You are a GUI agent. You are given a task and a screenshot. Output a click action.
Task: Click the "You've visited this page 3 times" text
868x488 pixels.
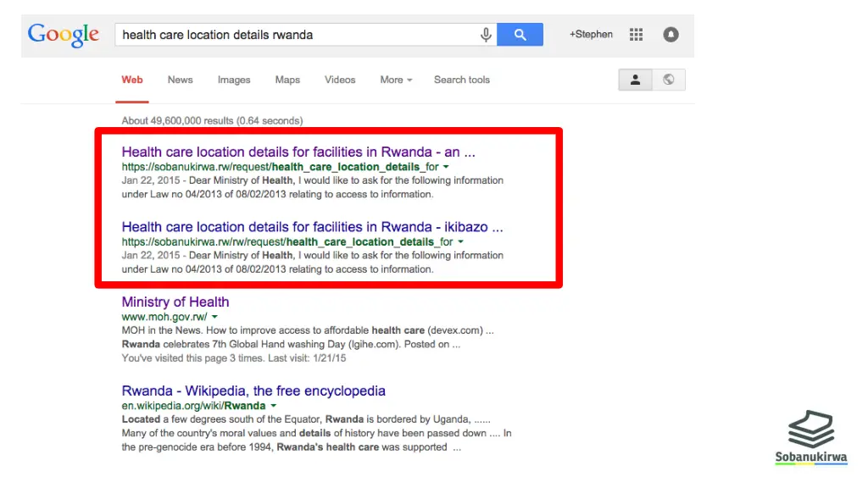click(x=234, y=358)
